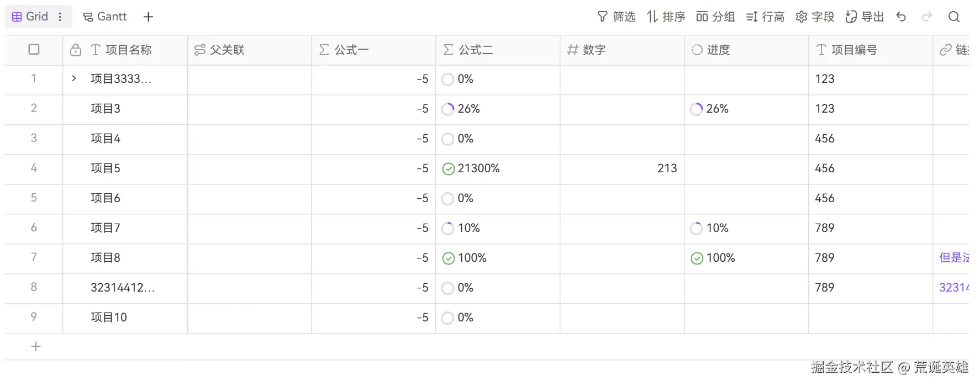Click the 100% progress cell in 进度 column
The width and height of the screenshot is (980, 386).
(x=713, y=258)
